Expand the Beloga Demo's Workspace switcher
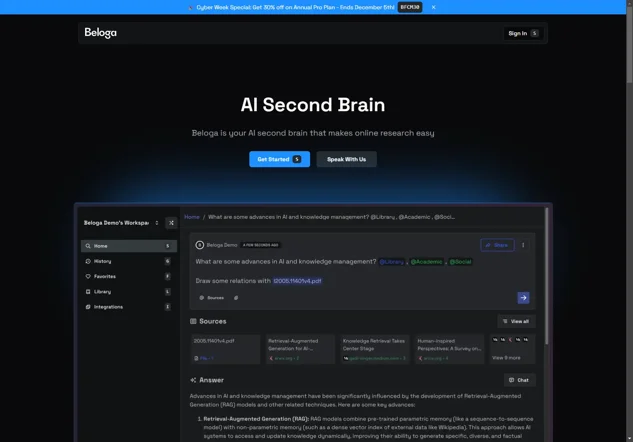The width and height of the screenshot is (633, 442). click(121, 223)
